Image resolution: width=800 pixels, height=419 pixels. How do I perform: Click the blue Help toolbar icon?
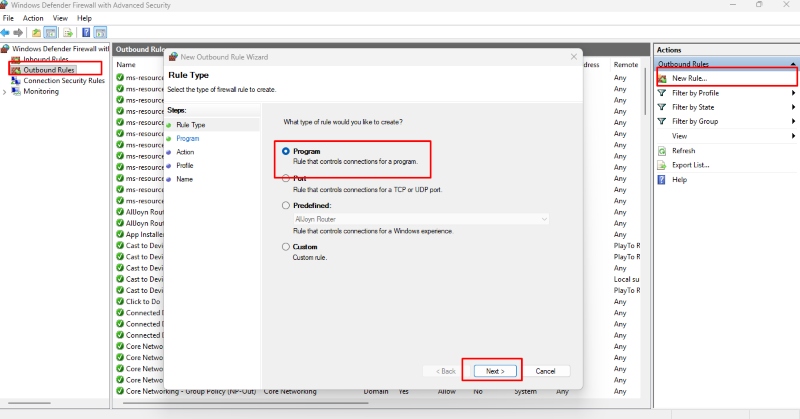pyautogui.click(x=86, y=32)
